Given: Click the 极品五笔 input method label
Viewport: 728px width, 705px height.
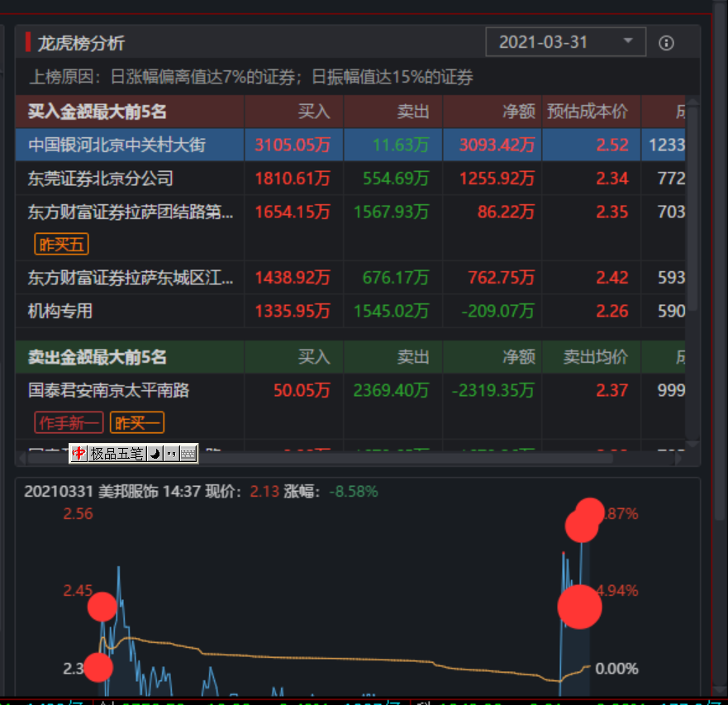Looking at the screenshot, I should [x=117, y=453].
